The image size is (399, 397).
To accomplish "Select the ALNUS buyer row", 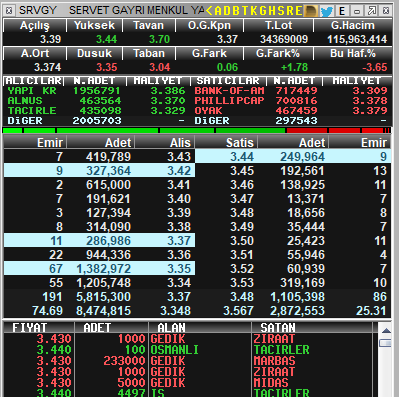I will click(97, 101).
